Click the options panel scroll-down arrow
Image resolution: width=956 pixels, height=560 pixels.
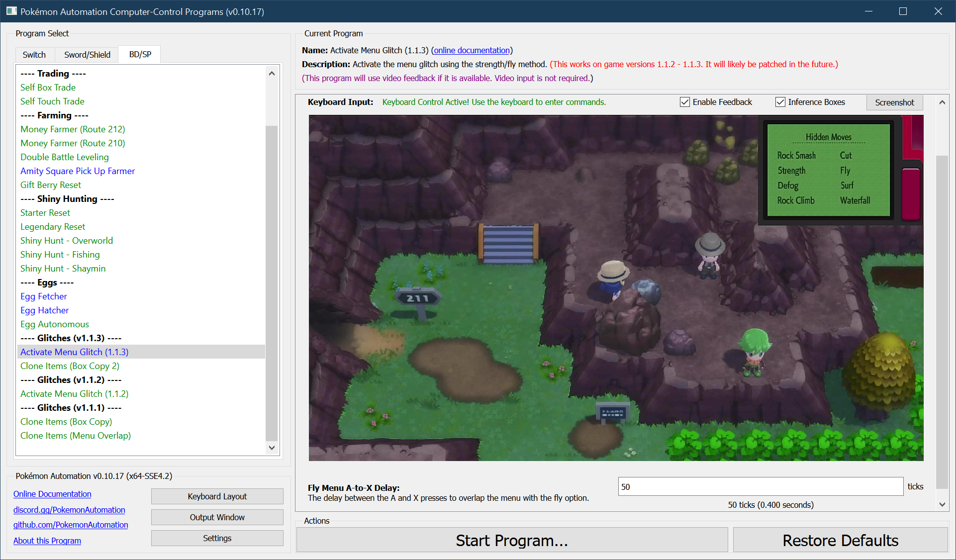coord(942,504)
